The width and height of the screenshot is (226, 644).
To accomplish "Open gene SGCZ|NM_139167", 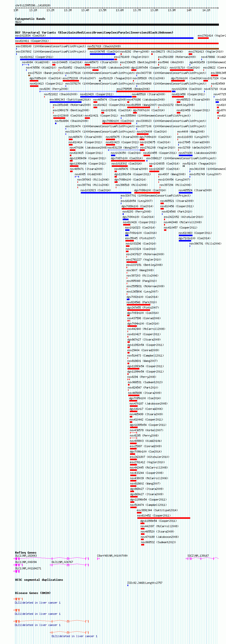I will [x=198, y=556].
